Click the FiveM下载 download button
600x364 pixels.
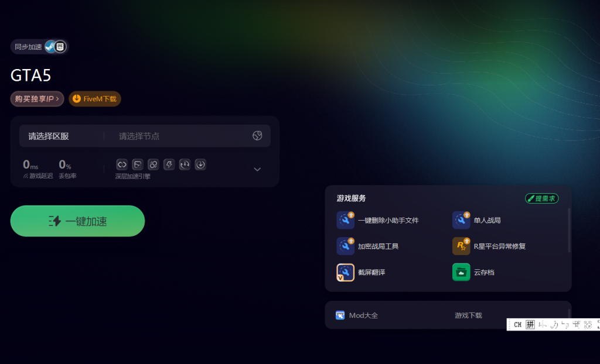pyautogui.click(x=95, y=99)
